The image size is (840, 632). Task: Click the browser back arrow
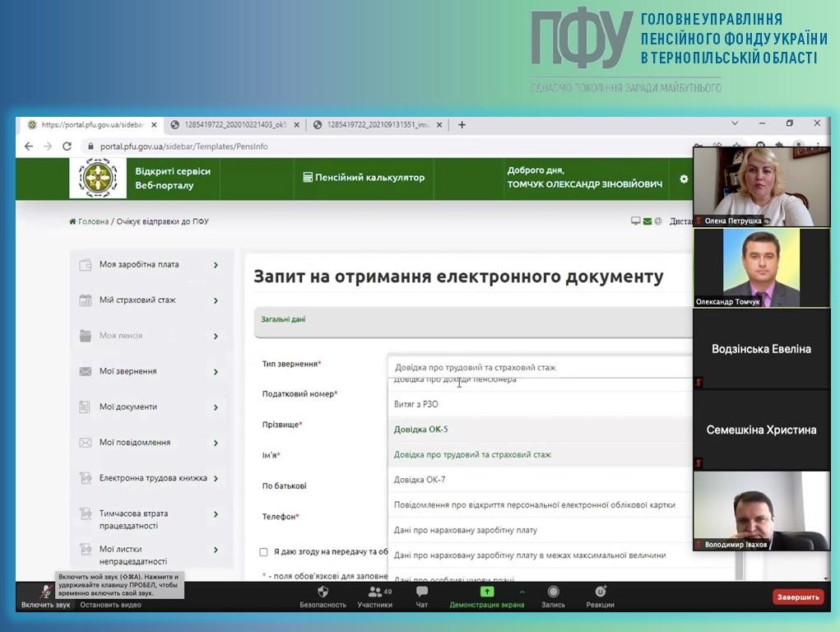tap(29, 146)
